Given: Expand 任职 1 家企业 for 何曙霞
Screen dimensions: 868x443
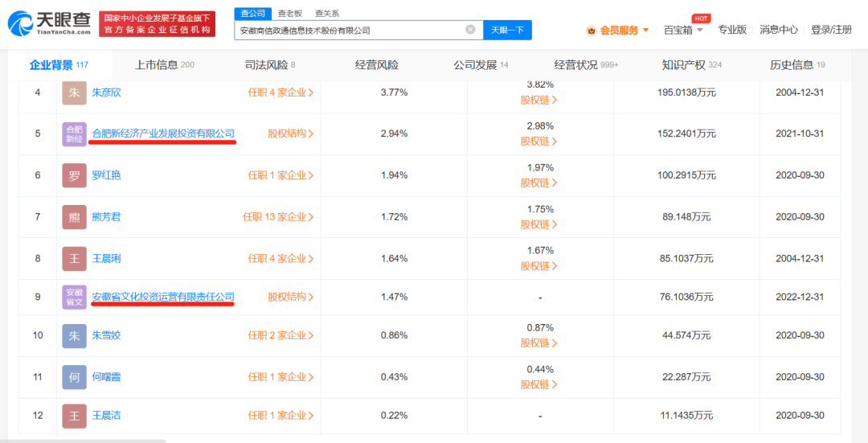Looking at the screenshot, I should pyautogui.click(x=280, y=376).
